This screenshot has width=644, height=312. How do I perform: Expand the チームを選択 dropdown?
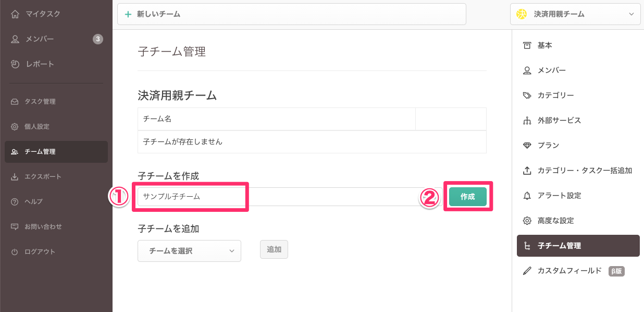click(189, 251)
